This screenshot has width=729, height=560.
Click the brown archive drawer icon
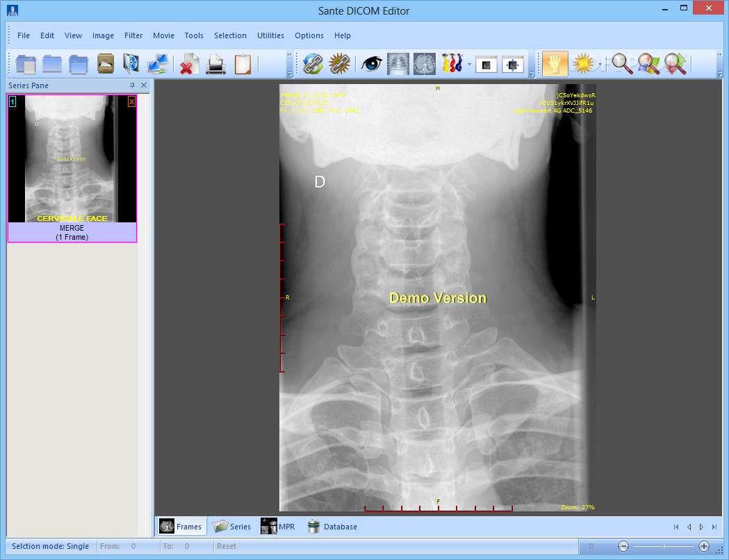coord(106,64)
